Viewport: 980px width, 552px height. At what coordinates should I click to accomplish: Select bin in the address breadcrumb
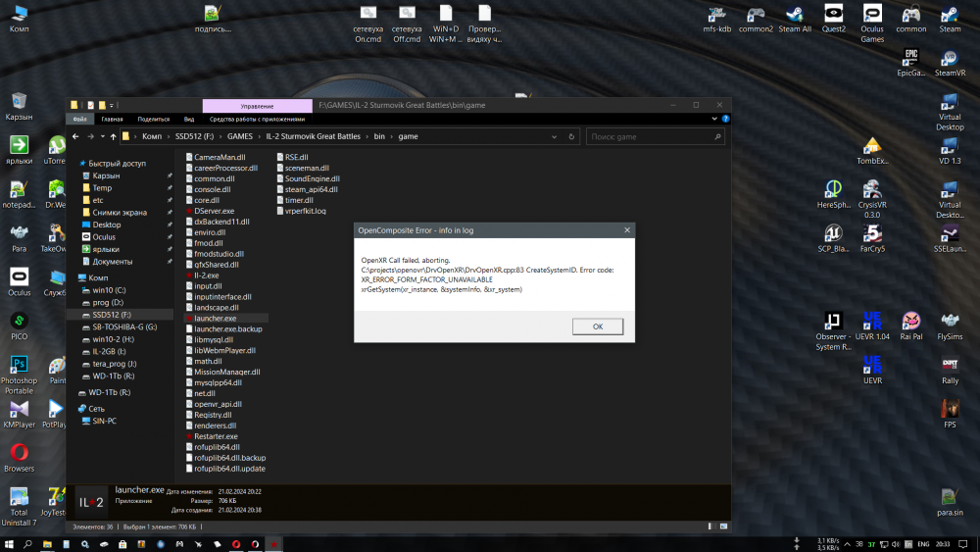379,136
